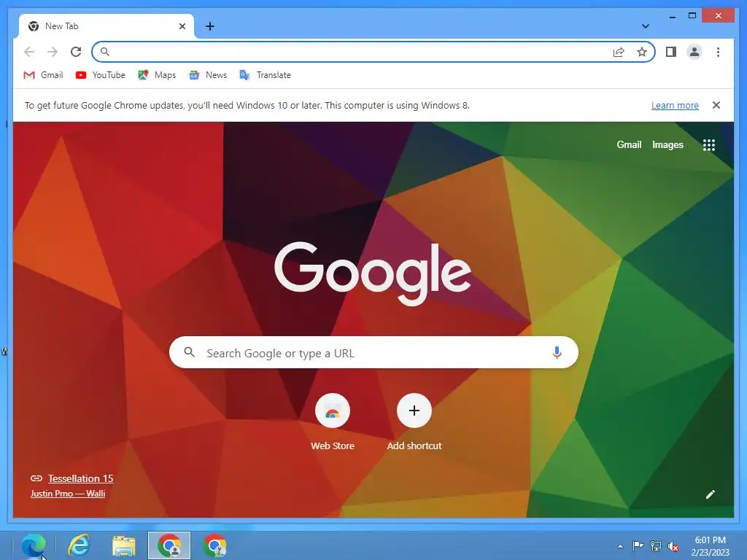Open the Web Store shortcut
This screenshot has width=747, height=560.
[x=333, y=422]
